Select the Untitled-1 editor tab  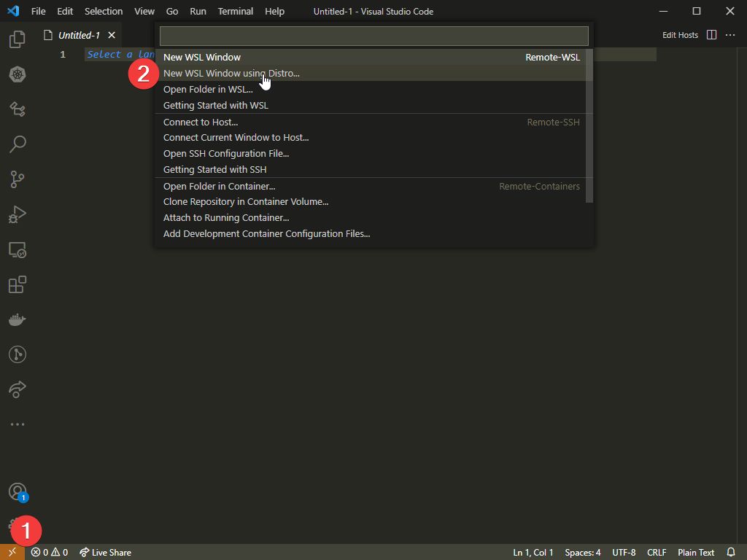pyautogui.click(x=79, y=35)
